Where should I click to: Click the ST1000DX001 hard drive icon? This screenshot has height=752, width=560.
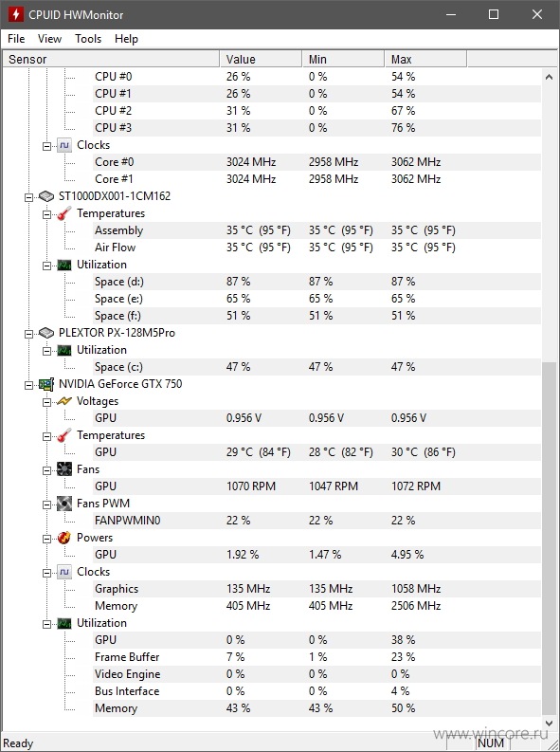coord(46,196)
